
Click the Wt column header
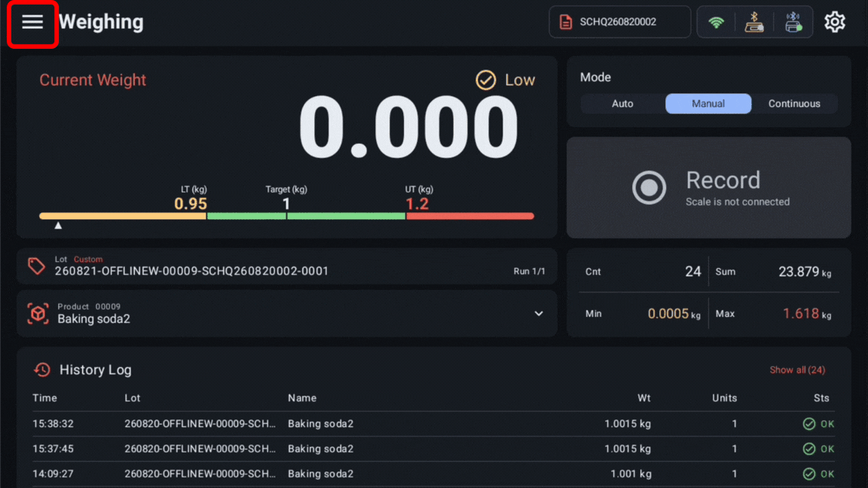coord(643,398)
